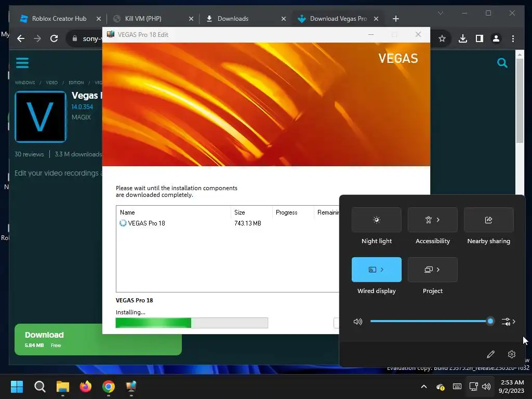This screenshot has width=532, height=399.
Task: Mute using the speaker icon in quick settings
Action: [357, 321]
